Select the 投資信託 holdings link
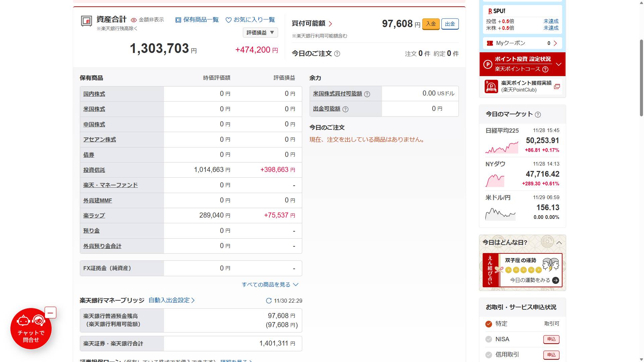644x362 pixels. click(94, 170)
